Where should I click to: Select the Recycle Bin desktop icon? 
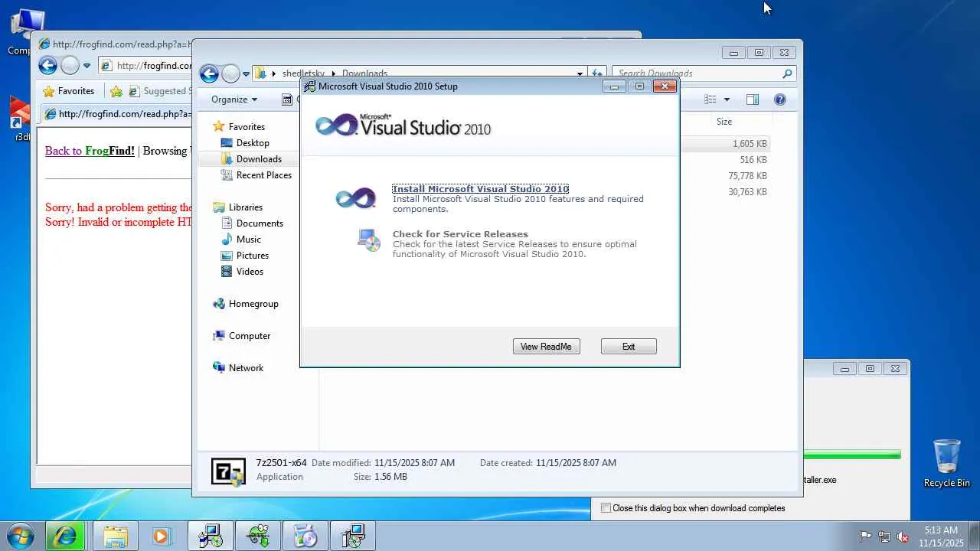(x=947, y=463)
